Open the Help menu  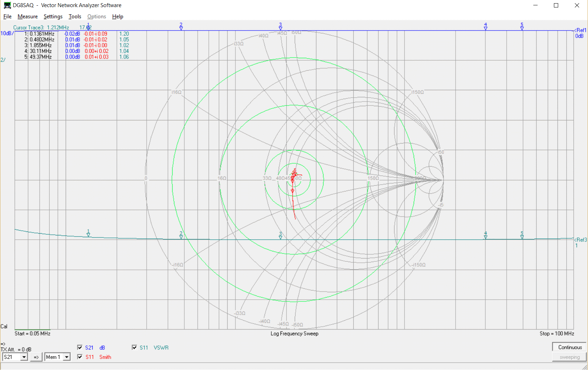118,16
